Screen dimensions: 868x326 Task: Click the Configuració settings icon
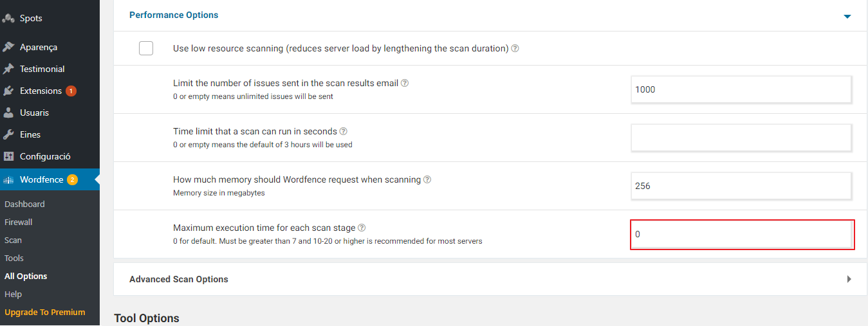9,156
